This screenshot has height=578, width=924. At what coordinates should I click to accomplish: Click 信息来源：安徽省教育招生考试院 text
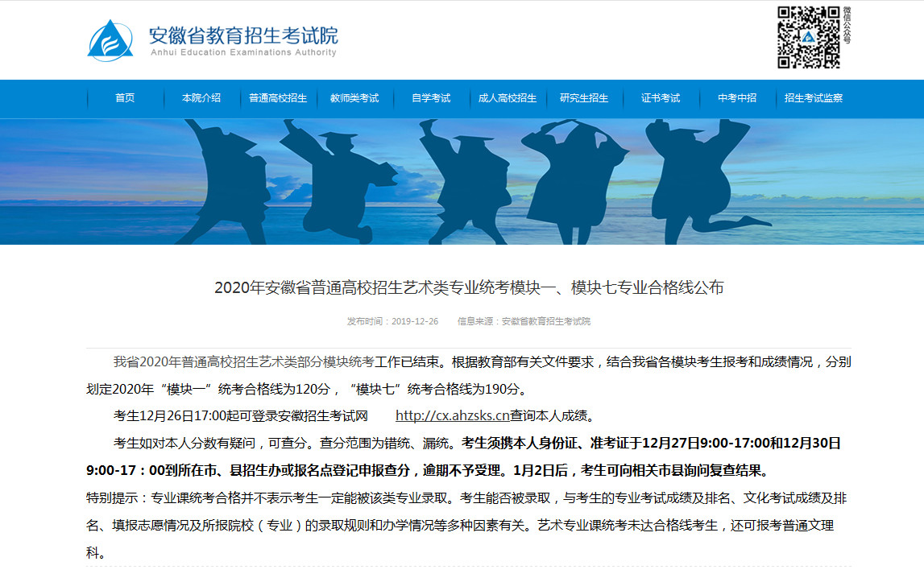click(x=524, y=321)
